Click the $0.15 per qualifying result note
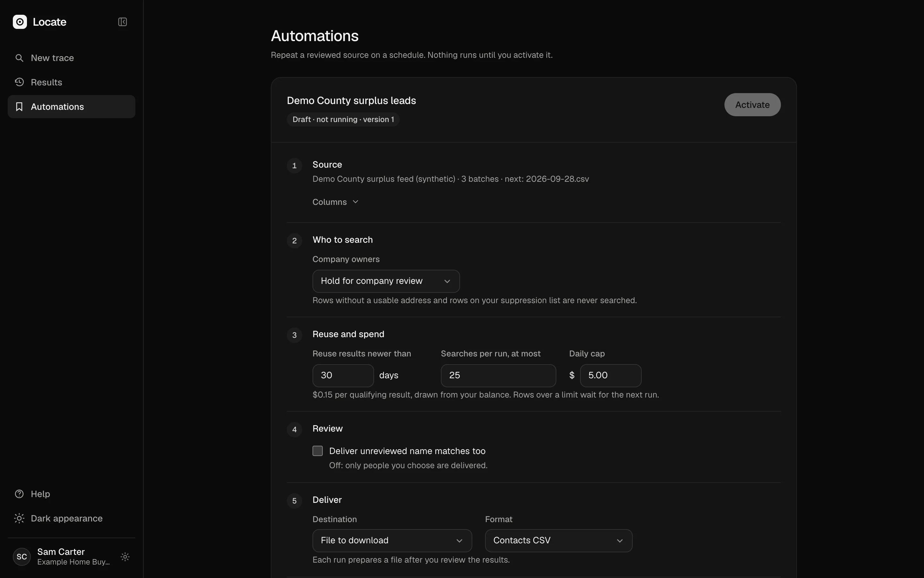This screenshot has height=578, width=924. pos(486,395)
